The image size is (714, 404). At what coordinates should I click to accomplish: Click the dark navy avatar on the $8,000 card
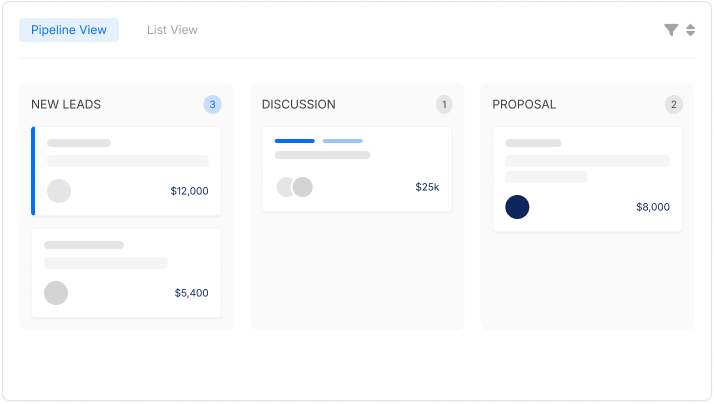click(x=517, y=207)
